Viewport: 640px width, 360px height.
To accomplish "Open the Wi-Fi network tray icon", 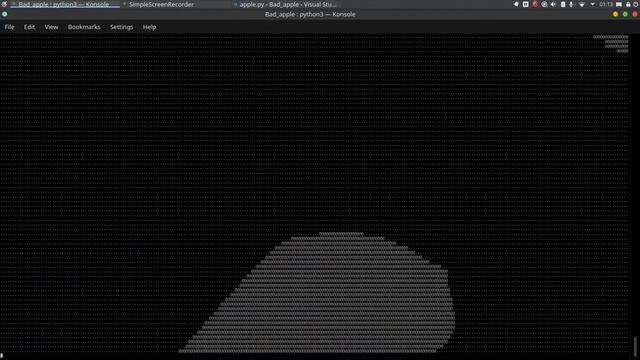I will pyautogui.click(x=582, y=4).
